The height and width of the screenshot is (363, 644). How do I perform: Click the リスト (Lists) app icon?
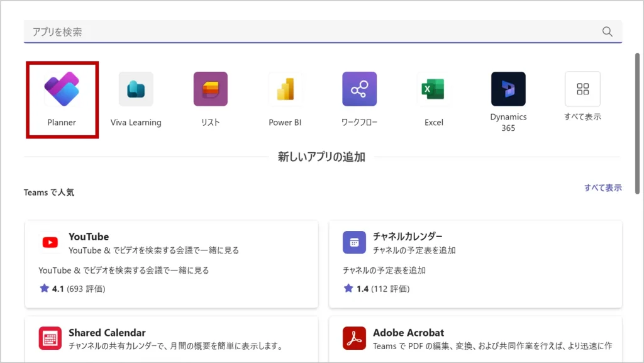tap(210, 89)
